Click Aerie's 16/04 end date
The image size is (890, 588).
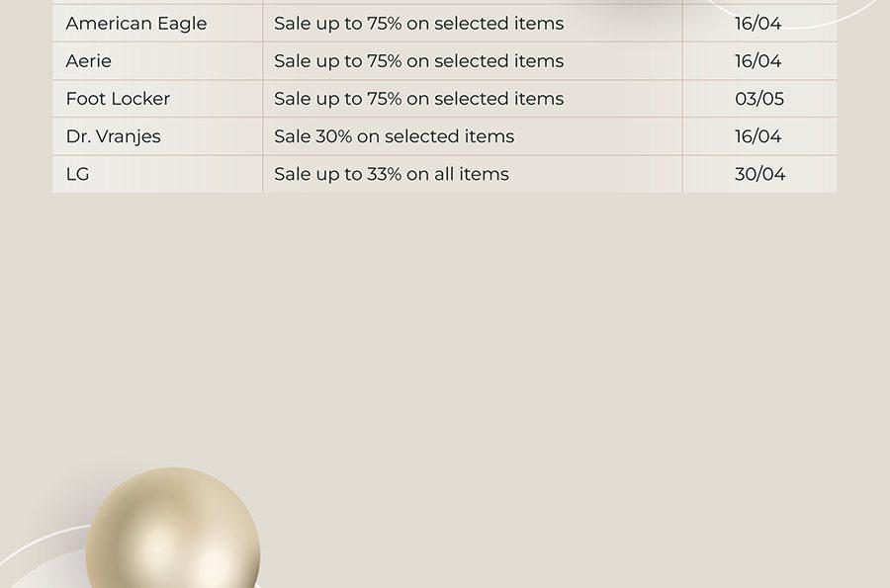(758, 61)
